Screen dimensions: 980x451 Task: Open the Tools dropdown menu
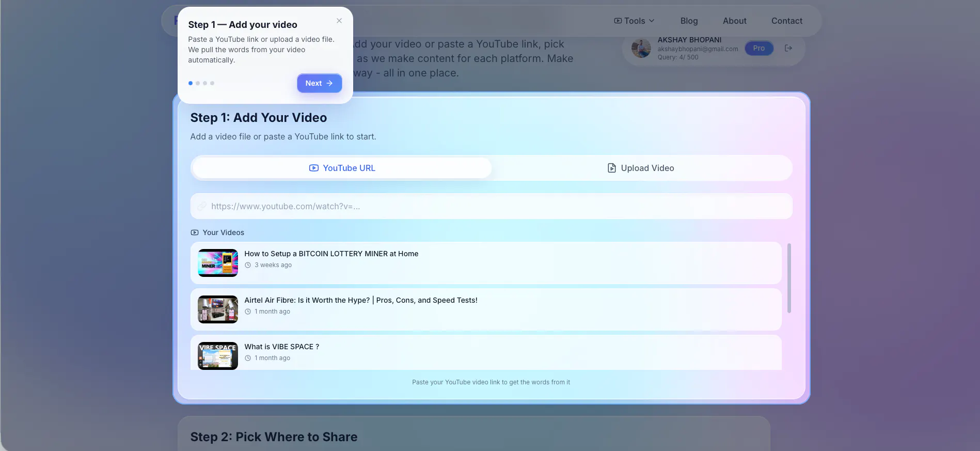click(x=634, y=21)
